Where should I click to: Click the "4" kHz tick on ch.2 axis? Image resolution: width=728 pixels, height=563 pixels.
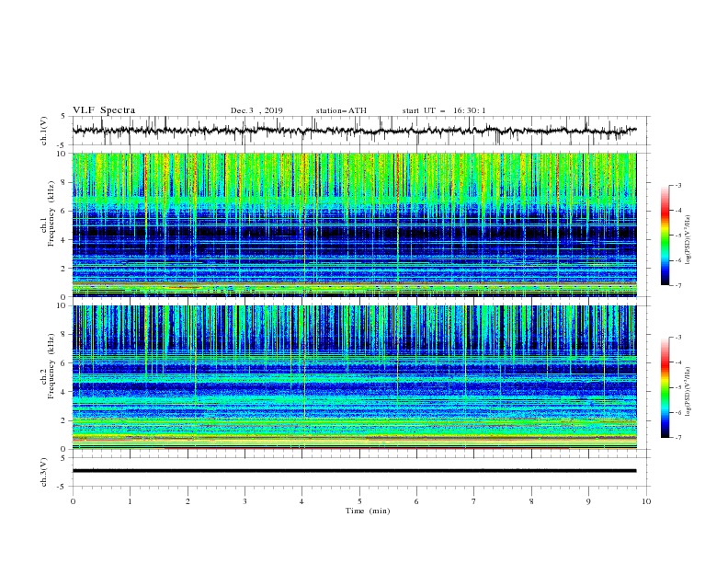click(x=64, y=392)
